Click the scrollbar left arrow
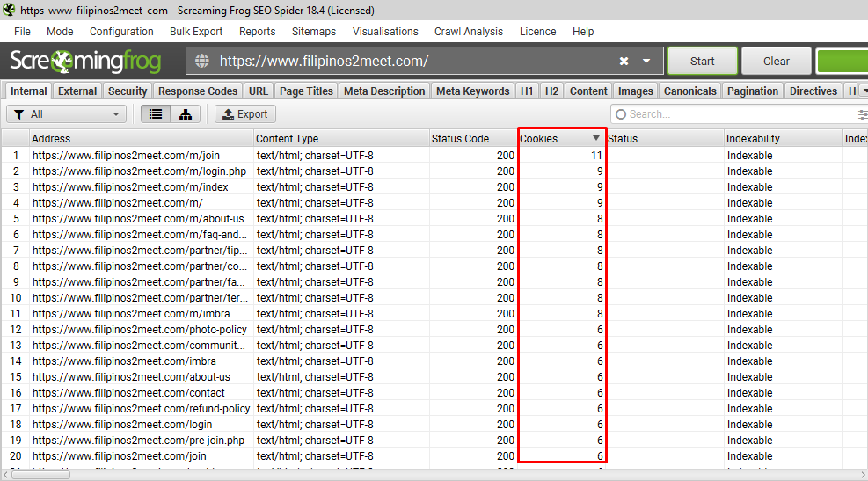 (5, 475)
